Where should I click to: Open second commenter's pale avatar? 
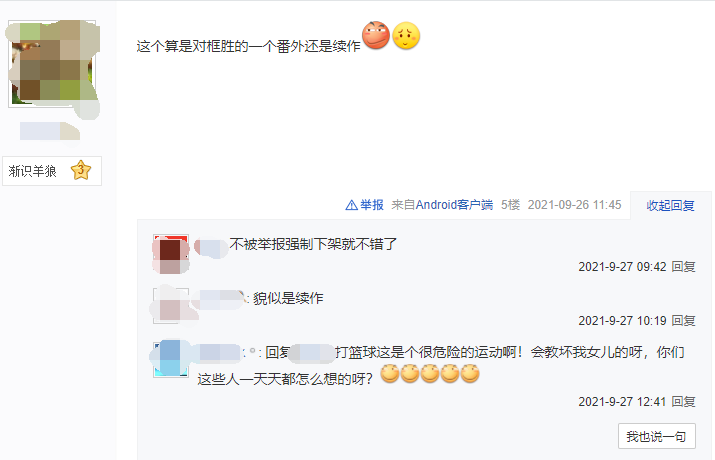click(171, 305)
